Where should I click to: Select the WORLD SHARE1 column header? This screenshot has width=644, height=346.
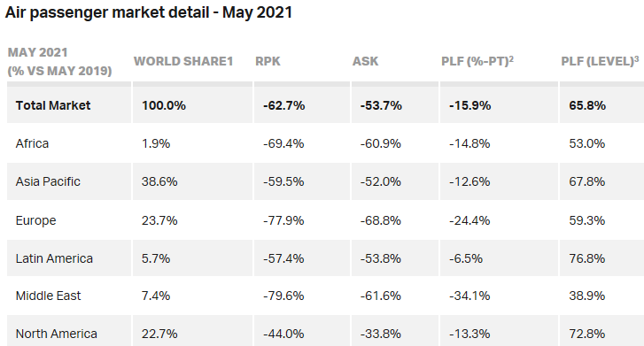tap(183, 61)
